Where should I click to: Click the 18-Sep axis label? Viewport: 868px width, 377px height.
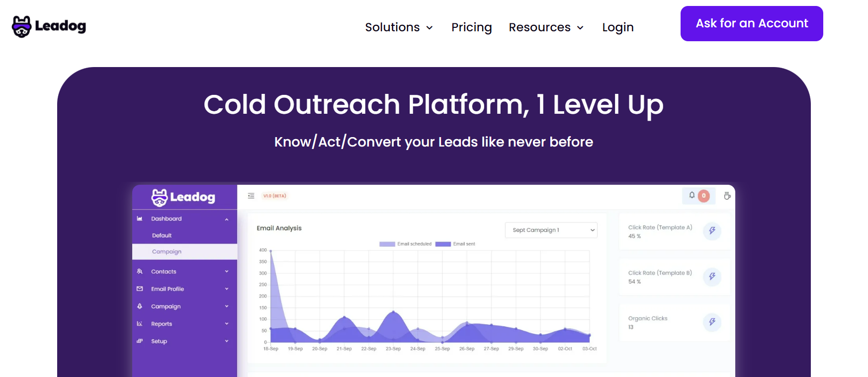270,349
